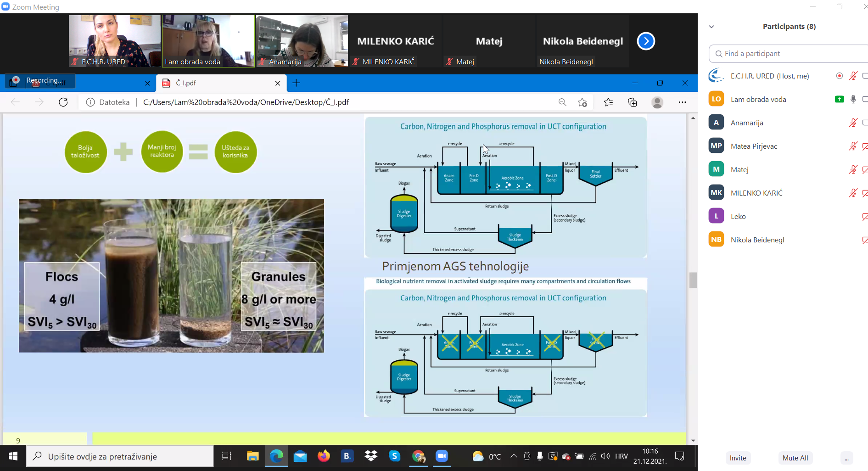The height and width of the screenshot is (471, 868).
Task: Toggle Anamarija's muted microphone
Action: 852,123
